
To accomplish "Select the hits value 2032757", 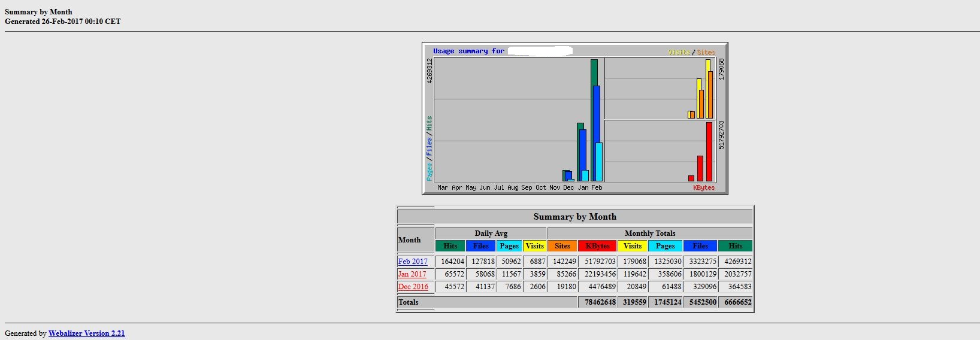I will coord(738,274).
